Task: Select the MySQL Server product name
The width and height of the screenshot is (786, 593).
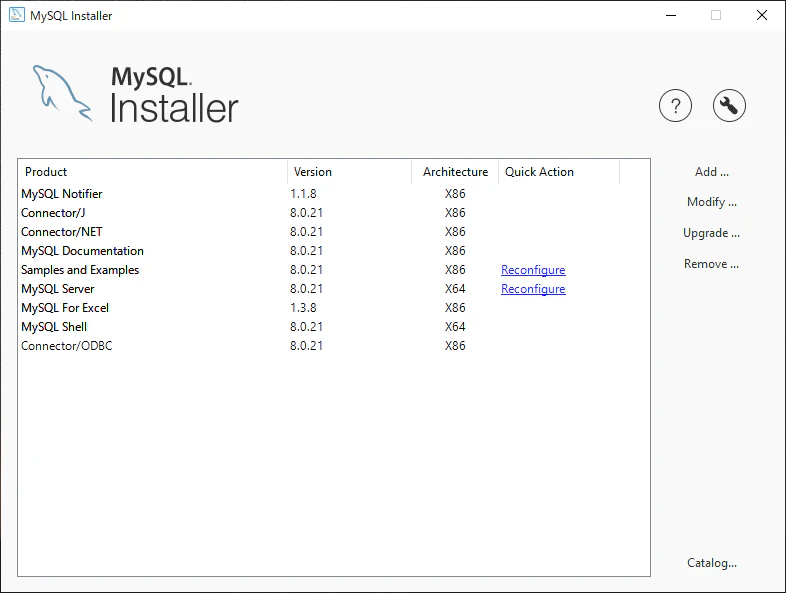Action: 58,289
